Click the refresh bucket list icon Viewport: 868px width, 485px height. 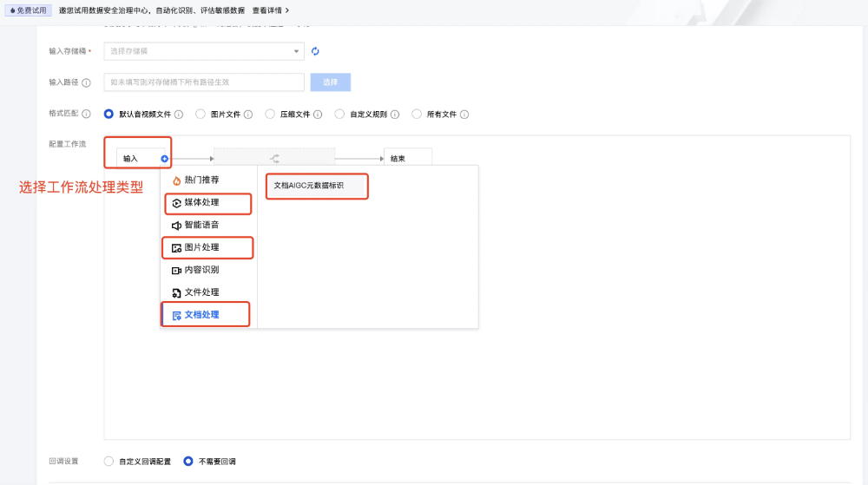315,51
